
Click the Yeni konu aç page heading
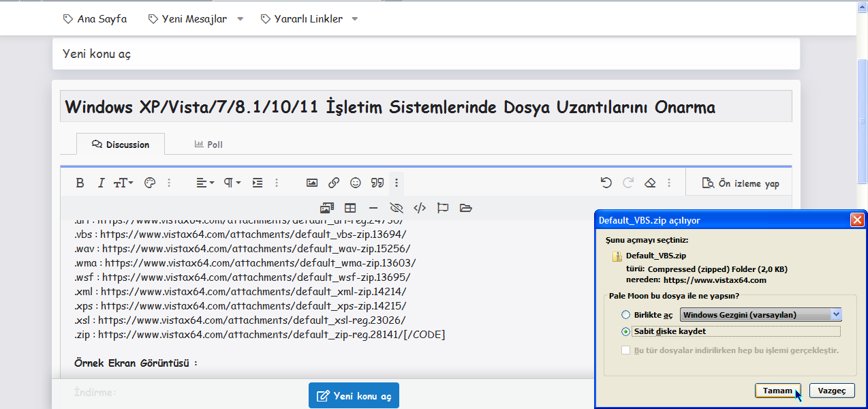click(x=97, y=53)
